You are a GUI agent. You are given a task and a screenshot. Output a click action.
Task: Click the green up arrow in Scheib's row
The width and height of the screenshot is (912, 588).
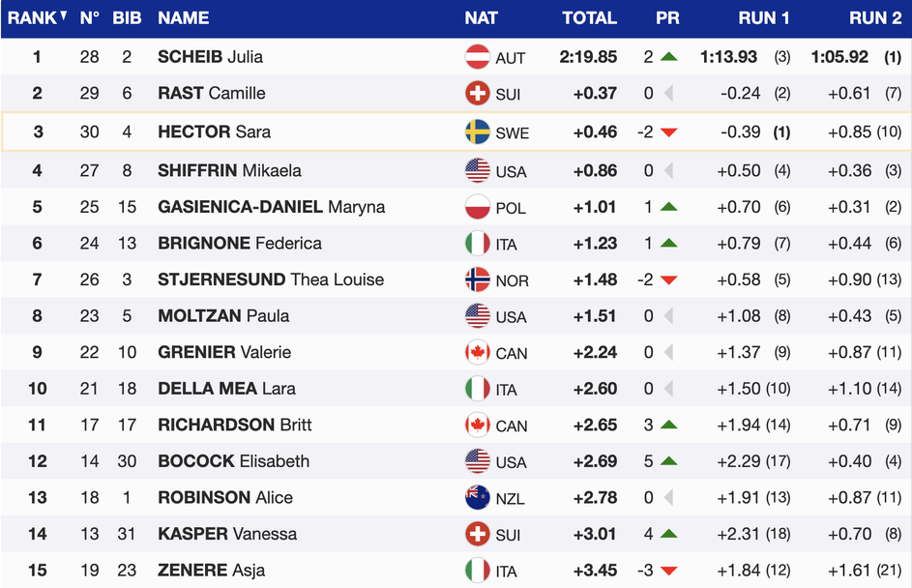(668, 57)
